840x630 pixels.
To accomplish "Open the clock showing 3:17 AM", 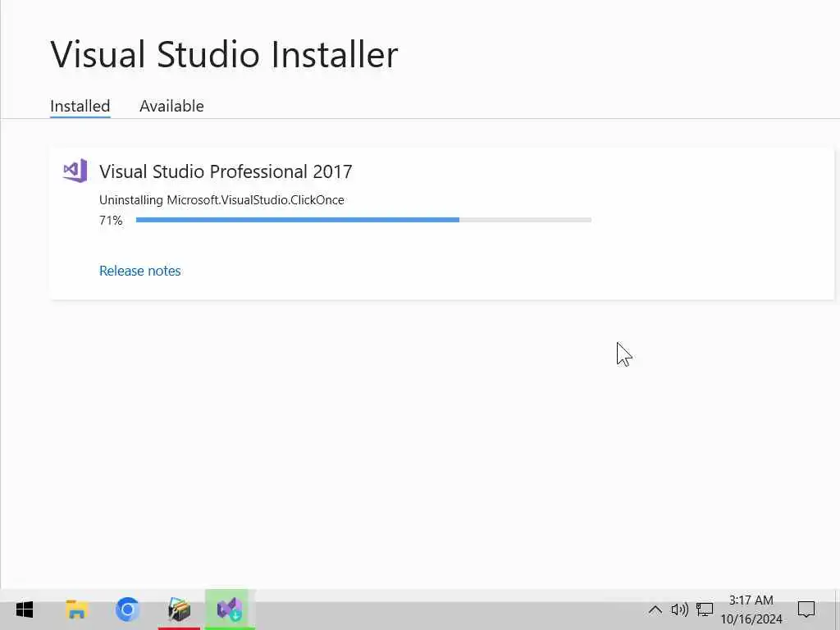I will (x=751, y=609).
